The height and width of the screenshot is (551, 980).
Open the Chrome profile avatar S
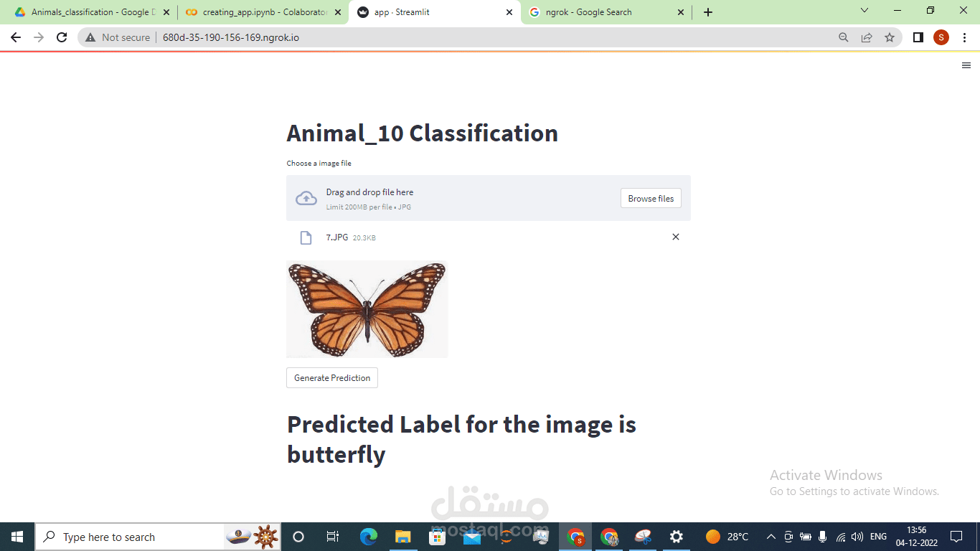(941, 37)
